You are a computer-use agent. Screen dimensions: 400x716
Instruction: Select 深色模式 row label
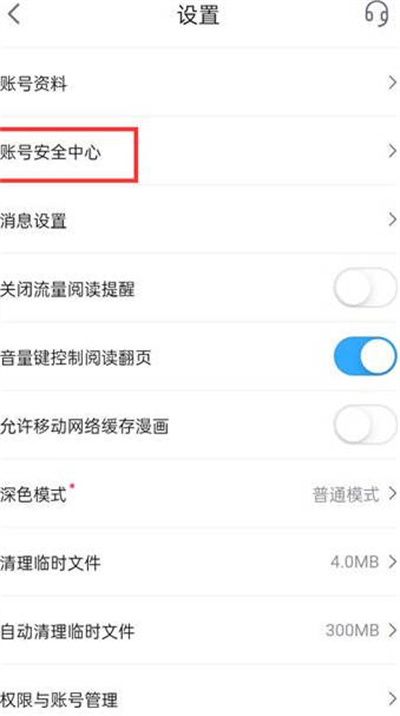(x=34, y=495)
